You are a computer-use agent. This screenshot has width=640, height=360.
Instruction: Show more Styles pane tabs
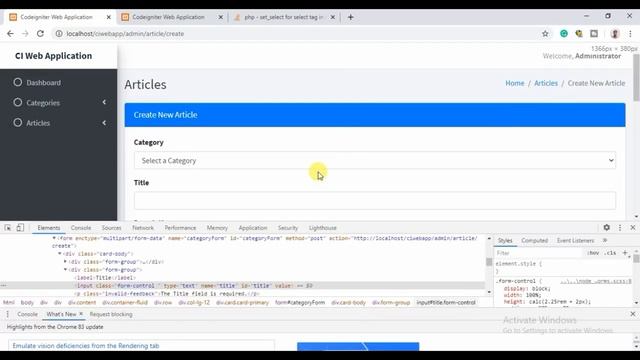coord(605,240)
